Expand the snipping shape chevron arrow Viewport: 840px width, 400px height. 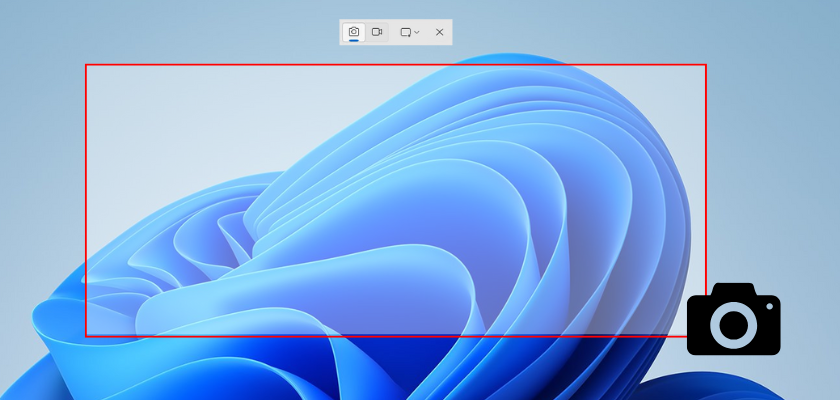coord(417,32)
